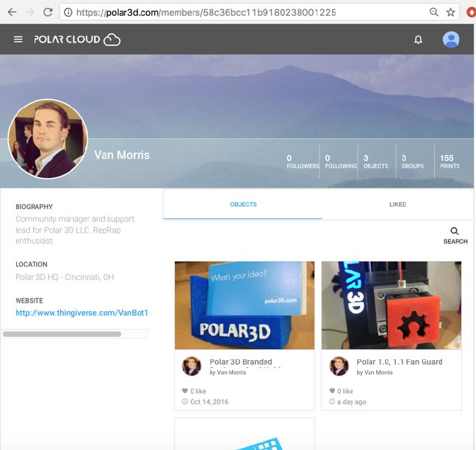The height and width of the screenshot is (450, 476).
Task: Click the 'Oct 14, 2016' date text
Action: 209,402
